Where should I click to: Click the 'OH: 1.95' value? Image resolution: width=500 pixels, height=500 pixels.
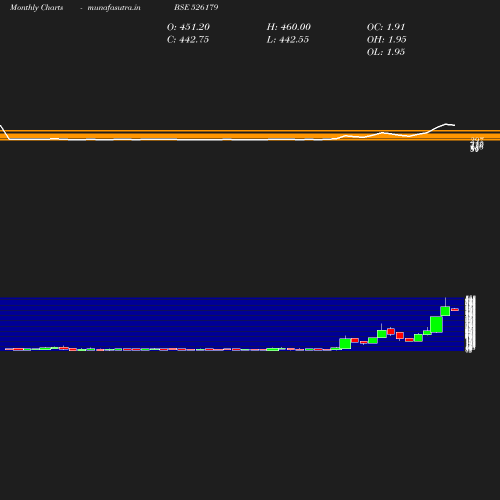(387, 40)
